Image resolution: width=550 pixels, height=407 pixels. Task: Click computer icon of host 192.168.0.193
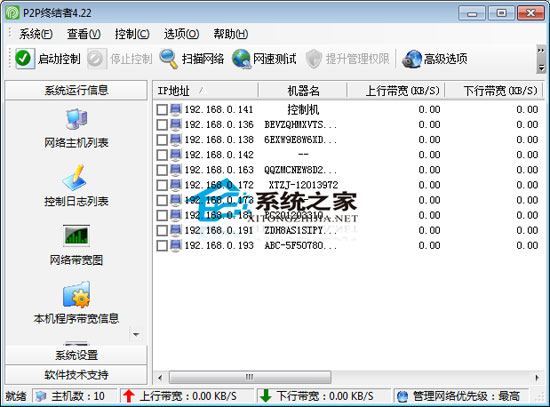[175, 245]
